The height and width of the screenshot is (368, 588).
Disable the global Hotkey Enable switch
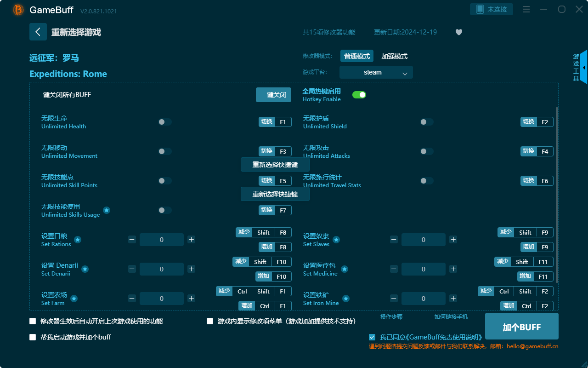[x=359, y=95]
